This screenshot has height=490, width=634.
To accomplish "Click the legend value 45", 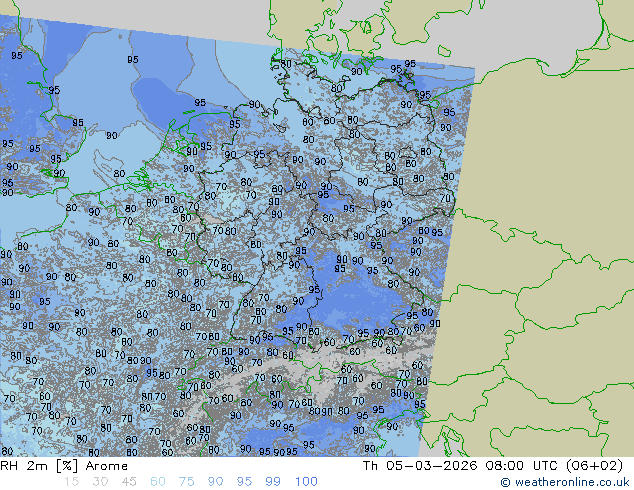I will coord(129,482).
